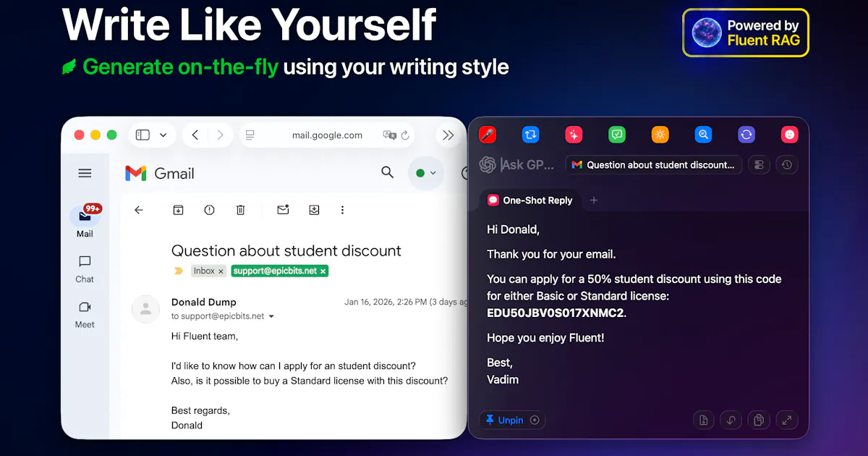Click the mail.google.com address bar
Viewport: 868px width, 456px height.
pos(327,135)
